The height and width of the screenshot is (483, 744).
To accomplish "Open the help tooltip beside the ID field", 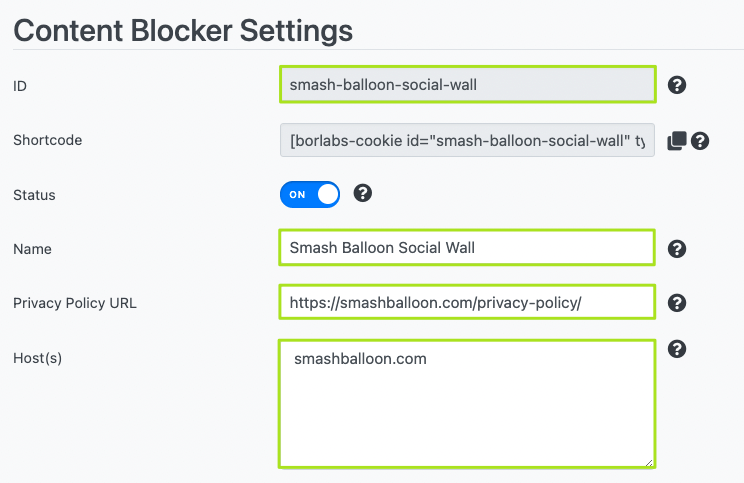I will point(677,85).
